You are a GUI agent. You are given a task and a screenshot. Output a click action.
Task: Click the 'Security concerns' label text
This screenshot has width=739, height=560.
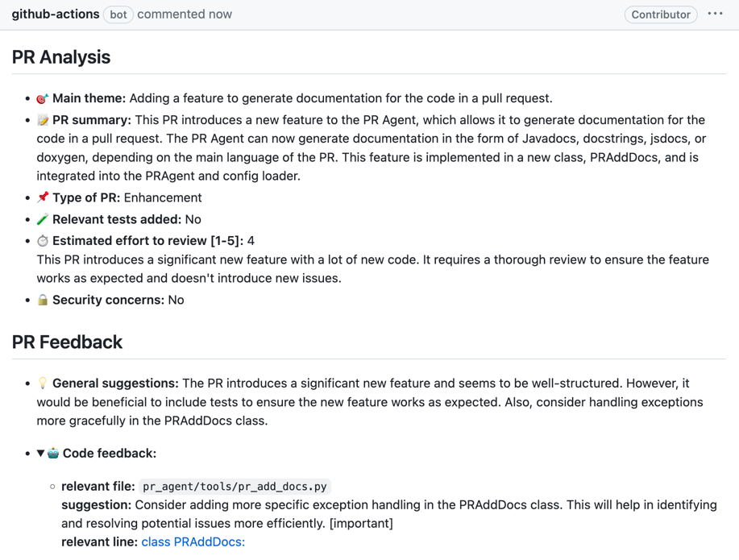pyautogui.click(x=108, y=300)
